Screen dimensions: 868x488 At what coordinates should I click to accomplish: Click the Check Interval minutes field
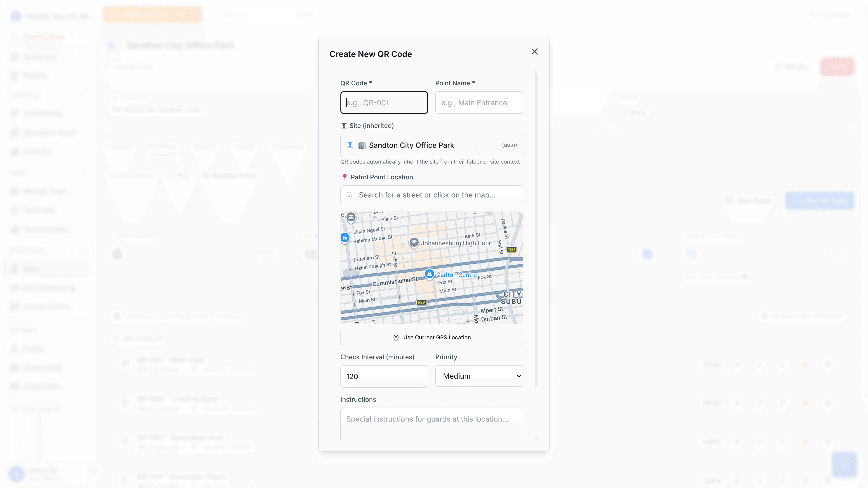(384, 376)
